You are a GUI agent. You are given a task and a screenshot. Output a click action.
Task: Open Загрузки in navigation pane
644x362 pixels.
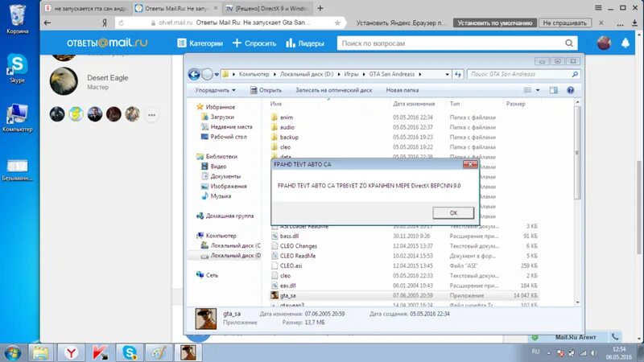click(x=222, y=117)
